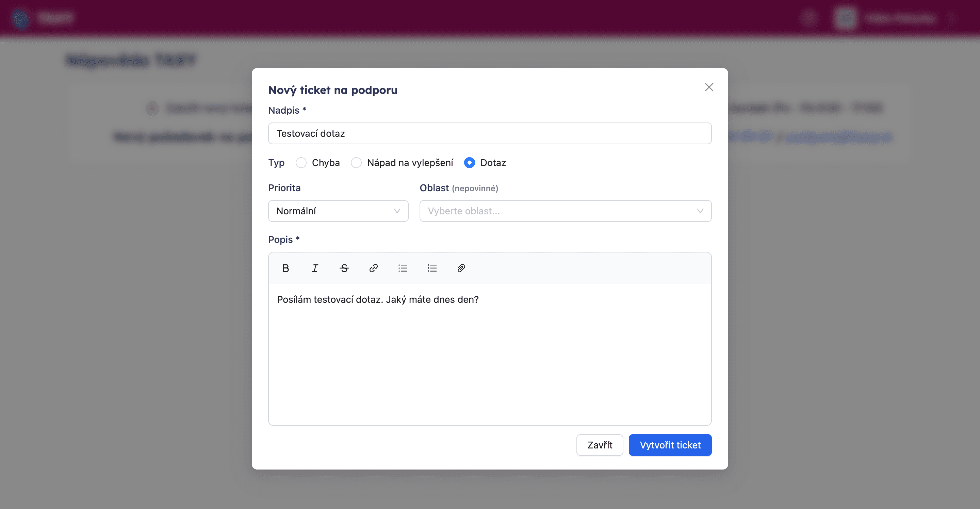
Task: Create a numbered list in editor
Action: 432,268
